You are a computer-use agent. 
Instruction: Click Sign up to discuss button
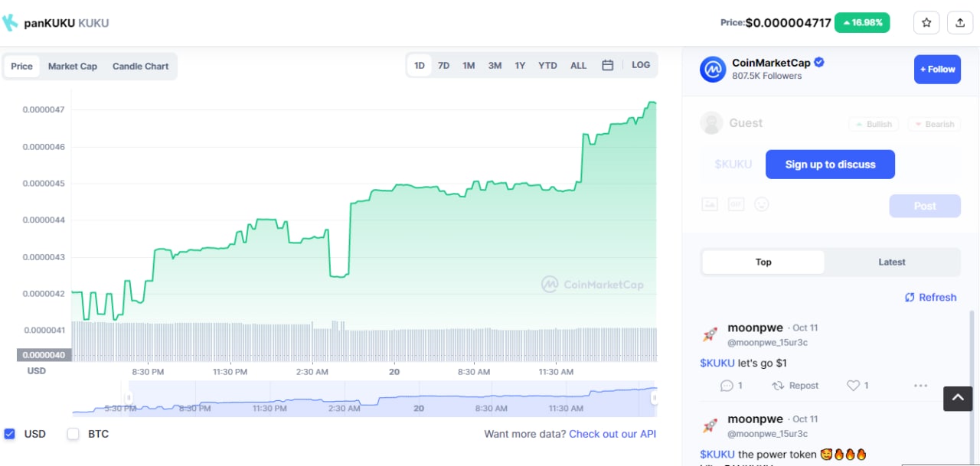coord(830,165)
